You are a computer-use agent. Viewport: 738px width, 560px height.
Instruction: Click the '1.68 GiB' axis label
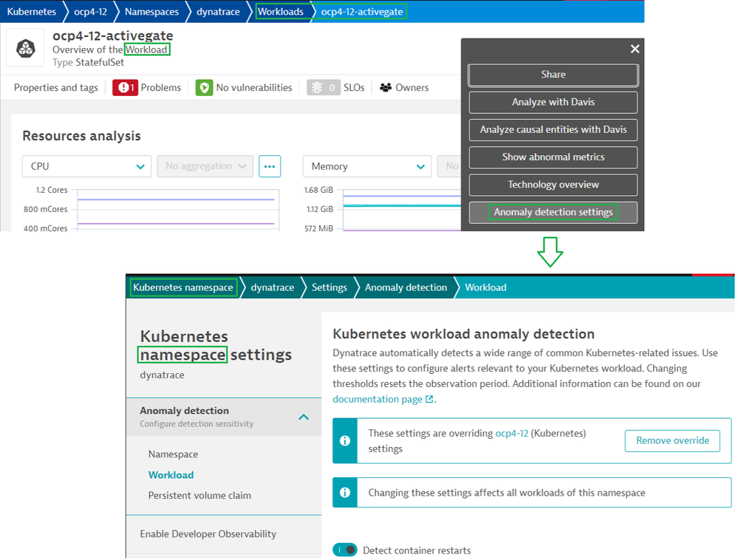point(318,190)
